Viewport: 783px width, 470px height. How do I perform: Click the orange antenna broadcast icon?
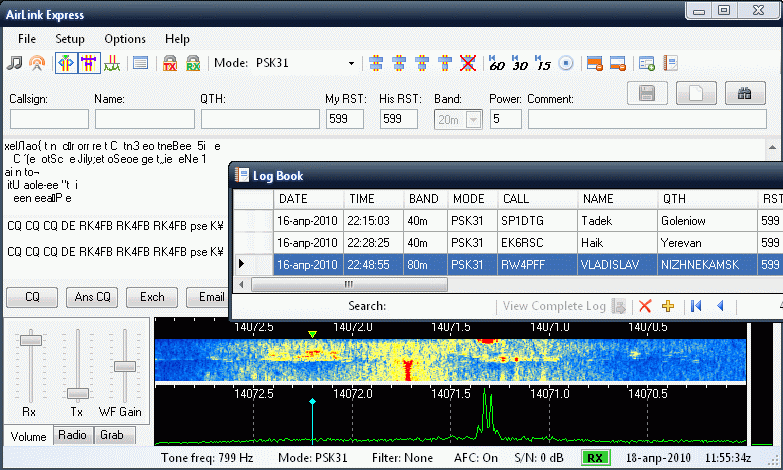(37, 63)
